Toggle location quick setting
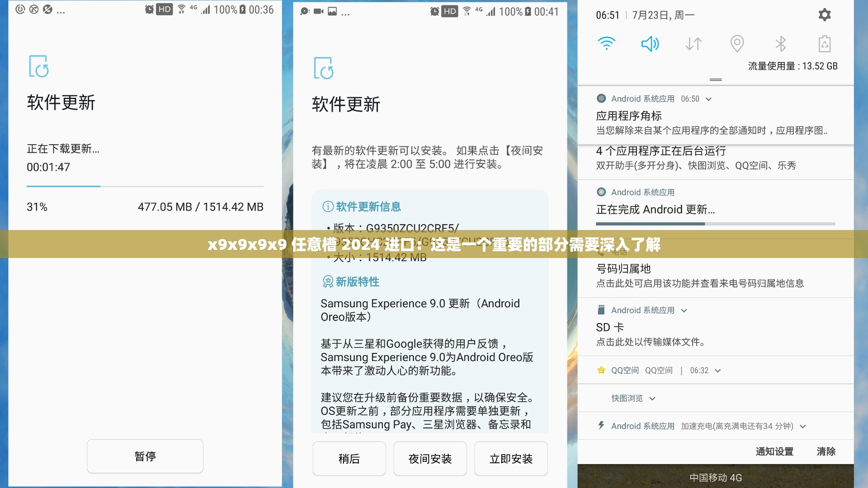The image size is (868, 488). pyautogui.click(x=737, y=44)
